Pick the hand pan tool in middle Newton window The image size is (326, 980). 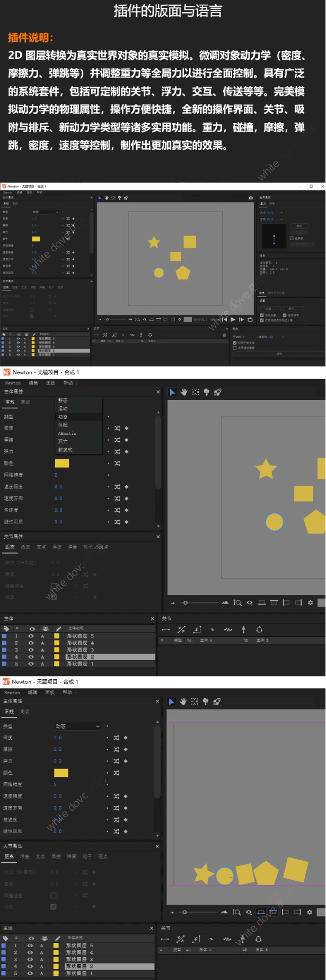coord(184,392)
